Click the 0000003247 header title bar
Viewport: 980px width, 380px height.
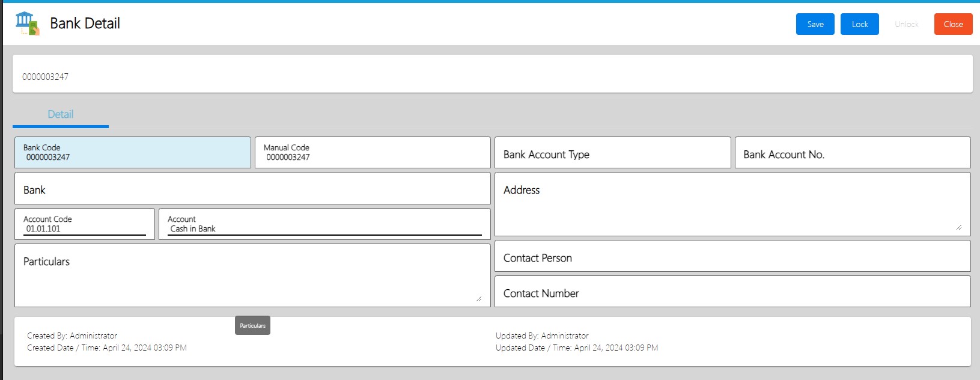tap(492, 75)
